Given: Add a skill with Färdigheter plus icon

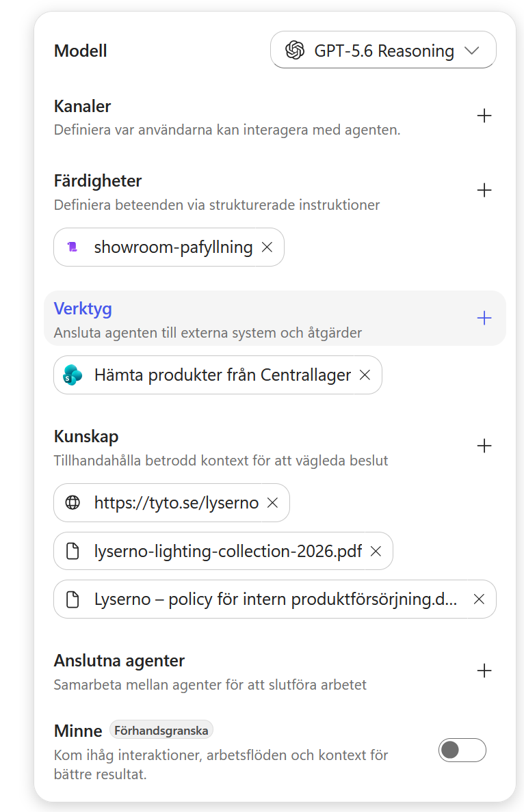Looking at the screenshot, I should [x=484, y=190].
